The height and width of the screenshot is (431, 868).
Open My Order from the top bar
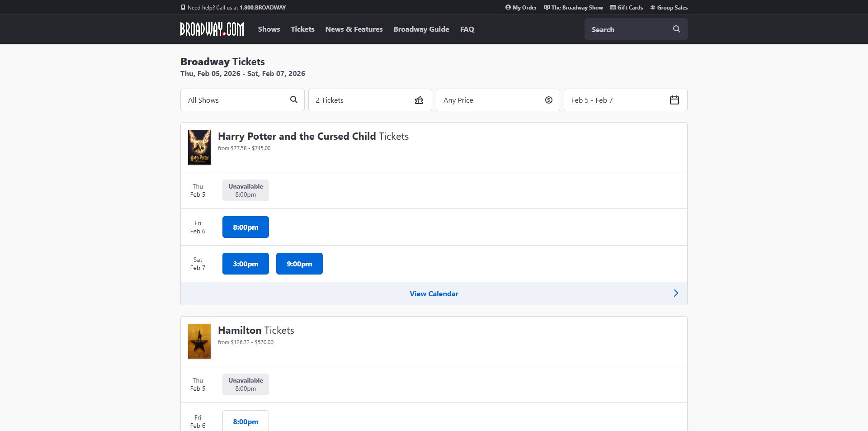[521, 8]
